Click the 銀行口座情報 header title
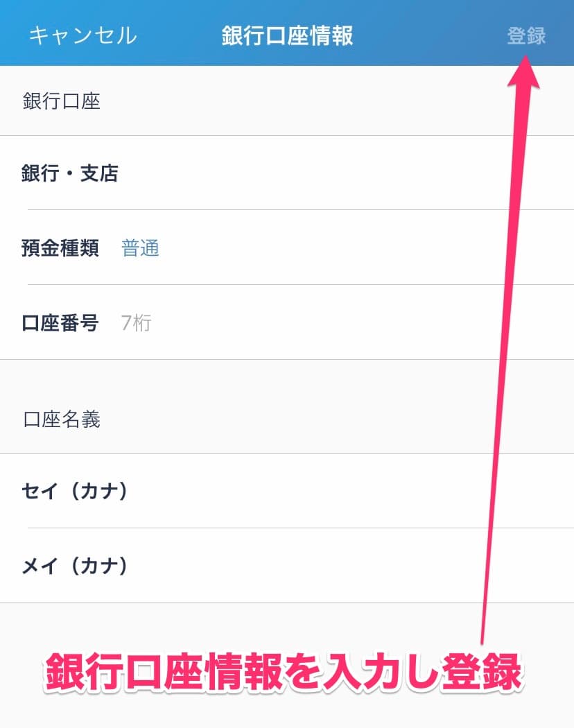574x728 pixels. click(x=287, y=36)
